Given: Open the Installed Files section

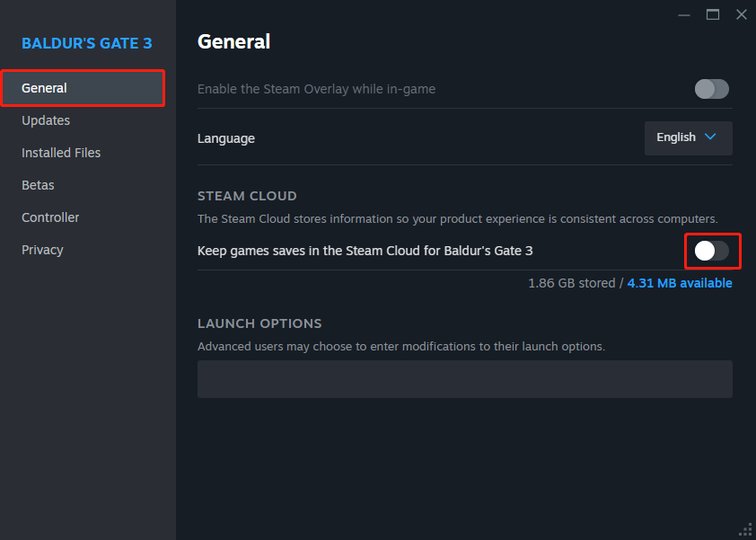Looking at the screenshot, I should coord(61,153).
